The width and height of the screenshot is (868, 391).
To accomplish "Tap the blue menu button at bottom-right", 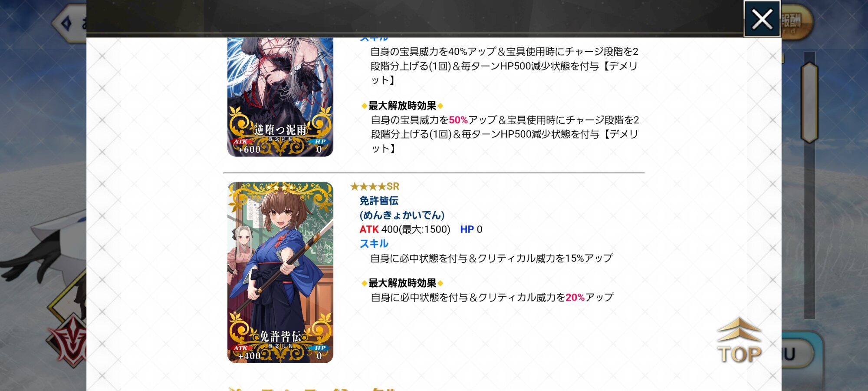I will pos(796,354).
